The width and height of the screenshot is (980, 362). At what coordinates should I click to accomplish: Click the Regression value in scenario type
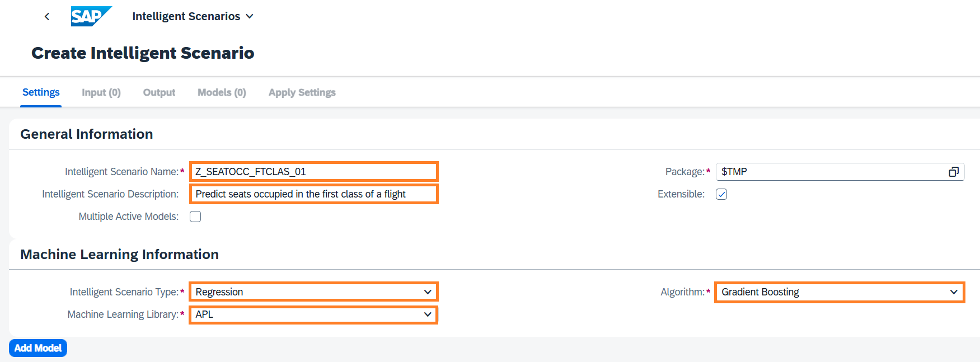tap(219, 292)
